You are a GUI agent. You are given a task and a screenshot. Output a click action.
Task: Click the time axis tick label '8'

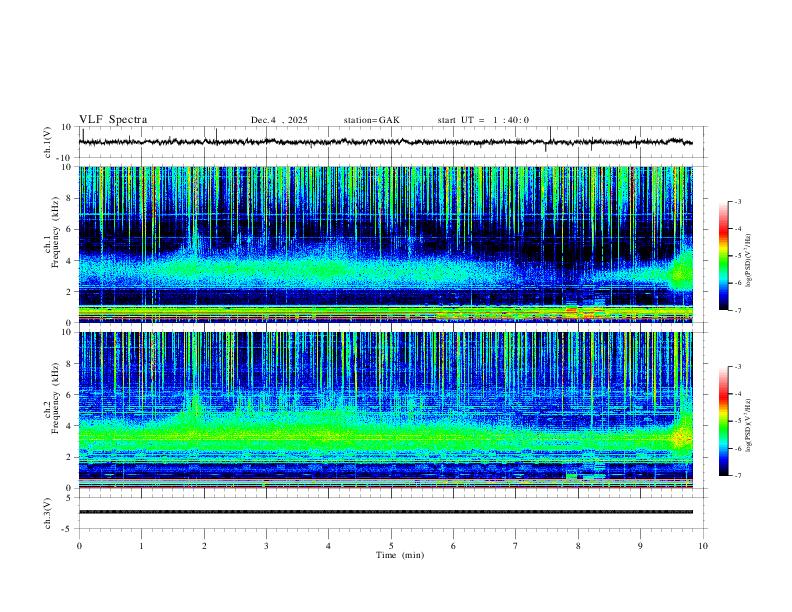click(578, 546)
